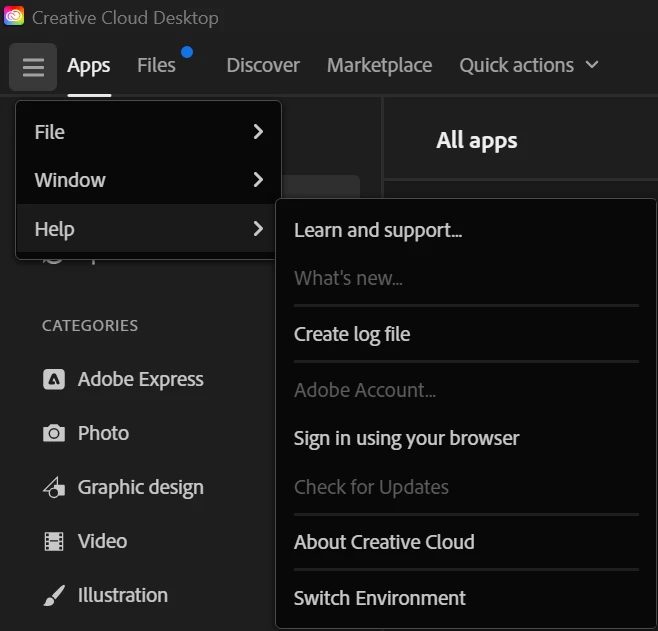Viewport: 658px width, 631px height.
Task: Open the Video category label
Action: click(102, 541)
